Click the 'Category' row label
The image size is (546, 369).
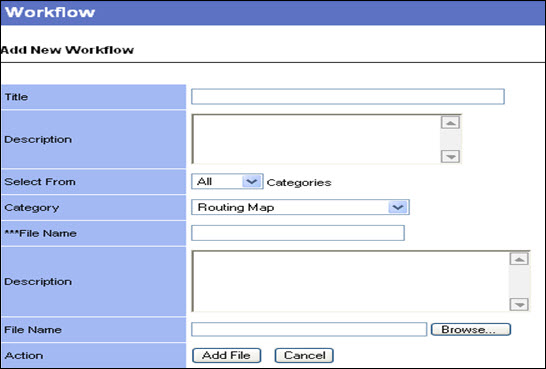point(32,208)
